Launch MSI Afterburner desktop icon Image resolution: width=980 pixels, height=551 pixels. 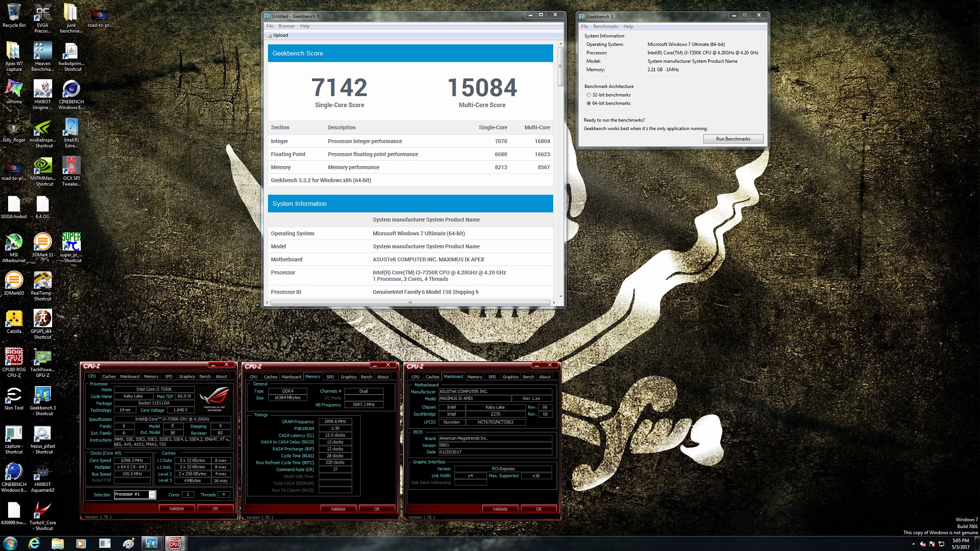14,248
